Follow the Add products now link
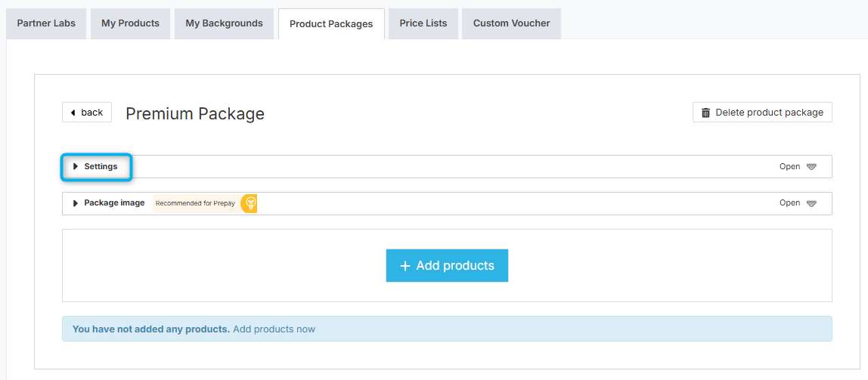The height and width of the screenshot is (380, 868). (x=274, y=329)
